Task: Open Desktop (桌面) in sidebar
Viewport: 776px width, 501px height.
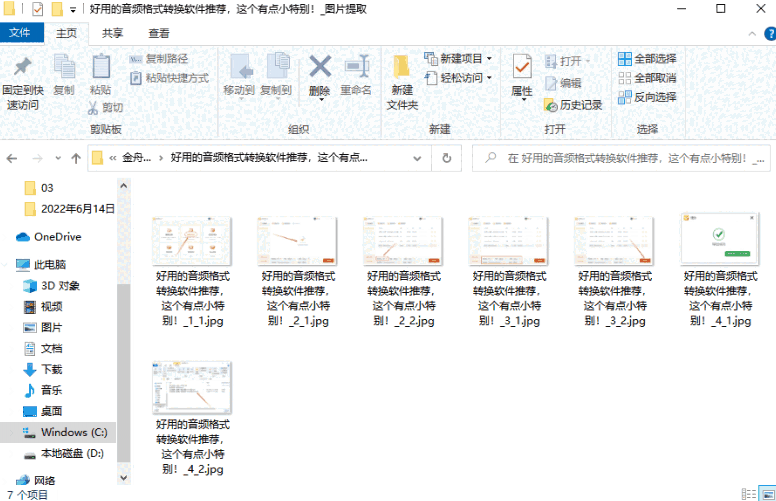Action: (43, 411)
